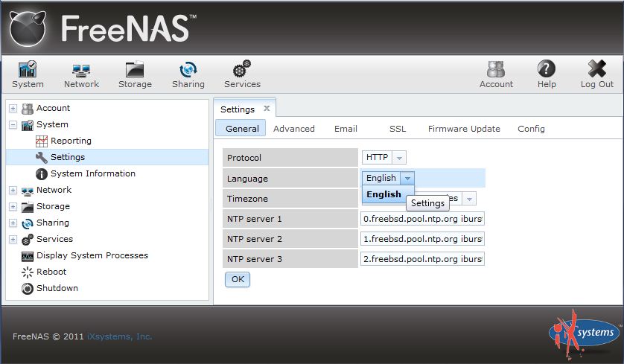Click the Settings wrench icon in tree
This screenshot has height=364, width=624.
pos(42,158)
